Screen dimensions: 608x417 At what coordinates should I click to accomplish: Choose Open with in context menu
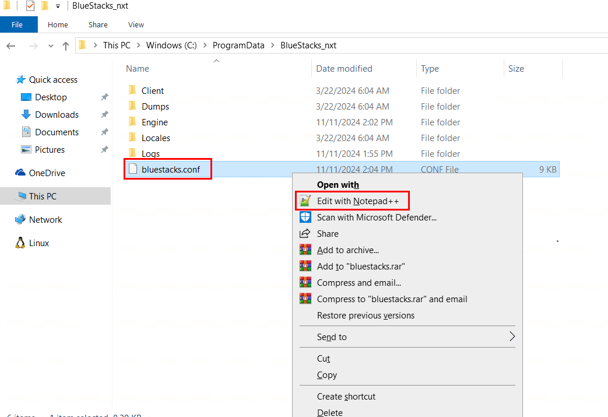click(338, 185)
